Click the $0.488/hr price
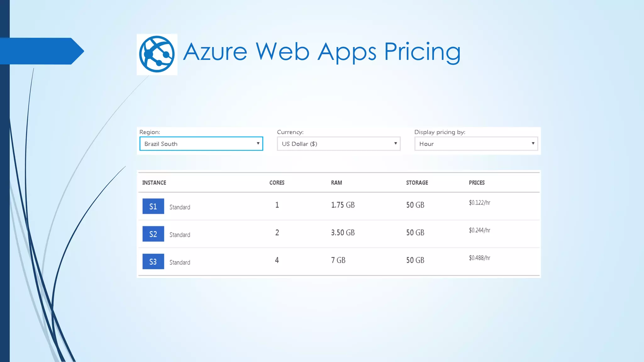The width and height of the screenshot is (644, 362). [x=480, y=258]
